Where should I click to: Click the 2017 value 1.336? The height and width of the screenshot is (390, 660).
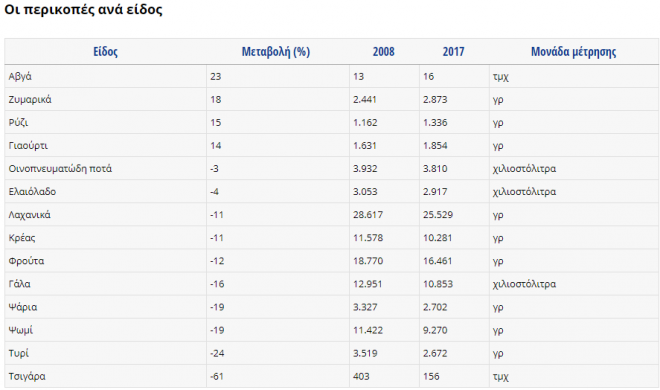point(435,123)
